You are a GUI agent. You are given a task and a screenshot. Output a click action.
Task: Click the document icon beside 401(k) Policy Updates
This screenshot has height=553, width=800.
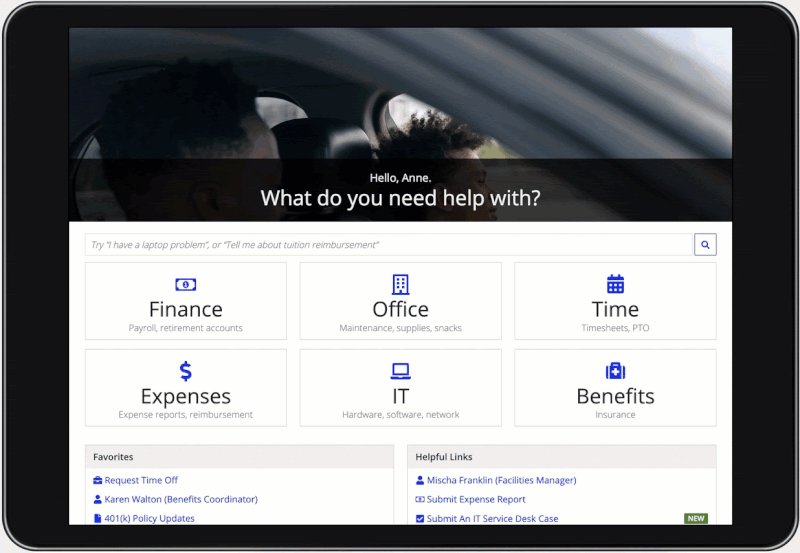(x=97, y=518)
